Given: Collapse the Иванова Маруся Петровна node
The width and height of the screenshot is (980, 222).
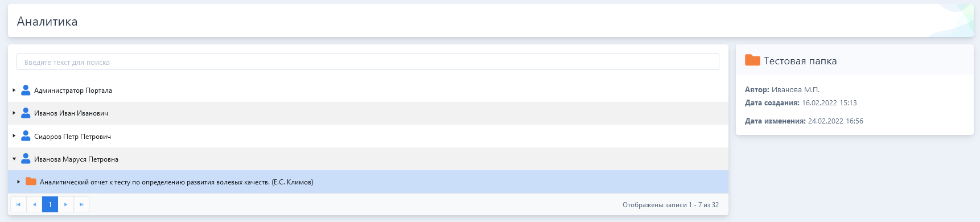Looking at the screenshot, I should (14, 159).
